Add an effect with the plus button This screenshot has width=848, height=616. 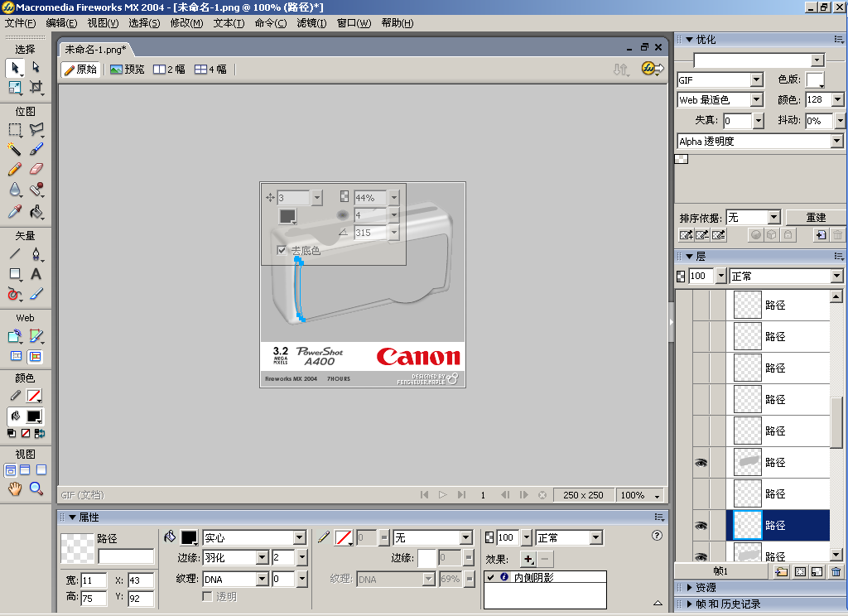[x=528, y=559]
